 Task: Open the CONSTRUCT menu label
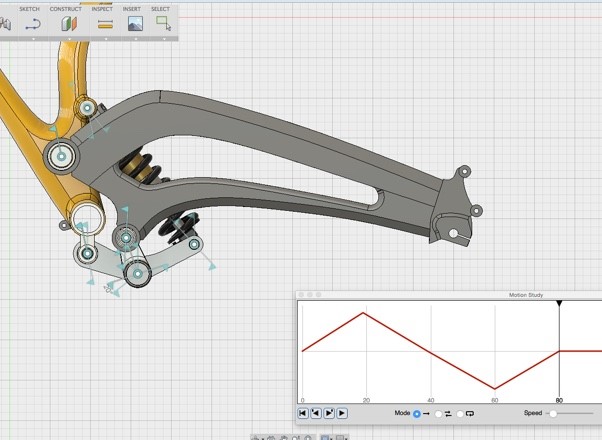66,9
